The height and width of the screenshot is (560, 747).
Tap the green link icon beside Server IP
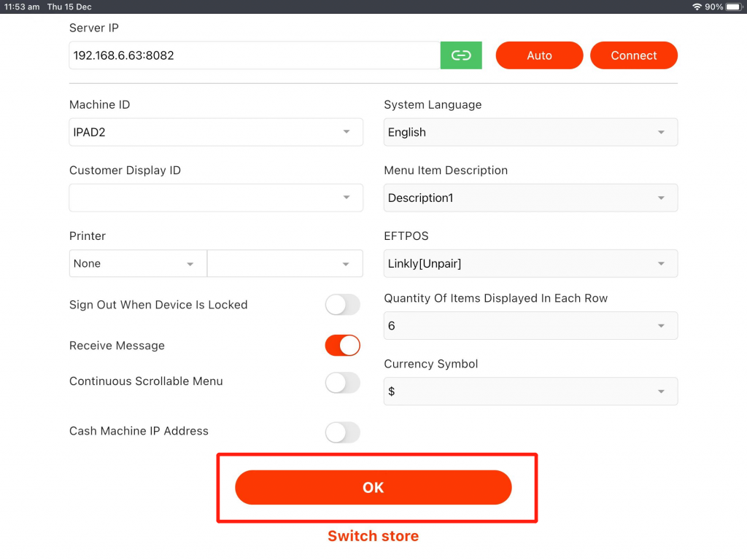[461, 55]
